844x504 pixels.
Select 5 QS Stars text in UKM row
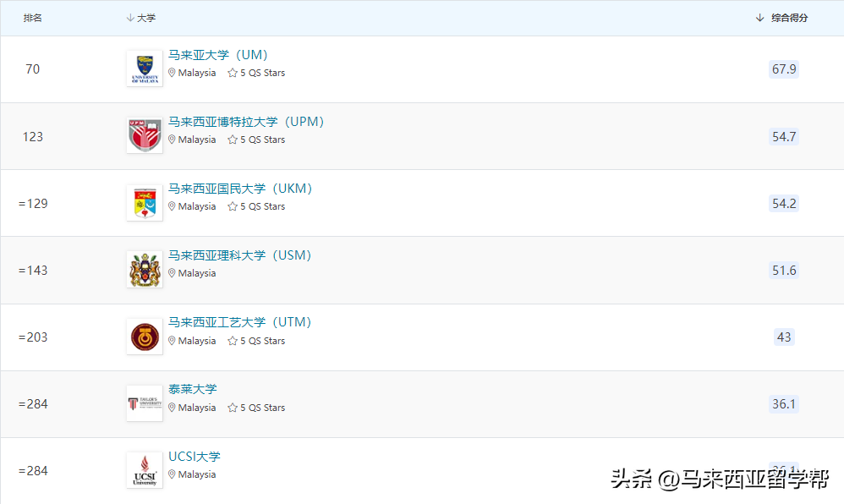(263, 206)
